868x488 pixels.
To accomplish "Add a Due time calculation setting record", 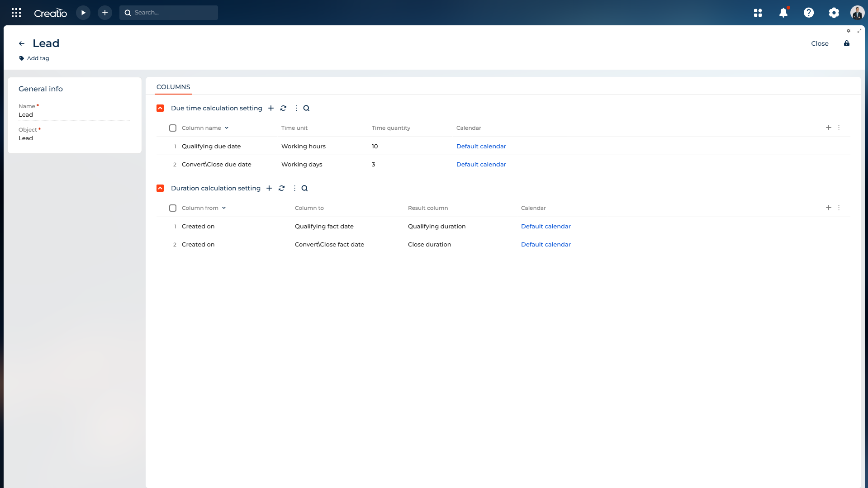I will [x=271, y=108].
